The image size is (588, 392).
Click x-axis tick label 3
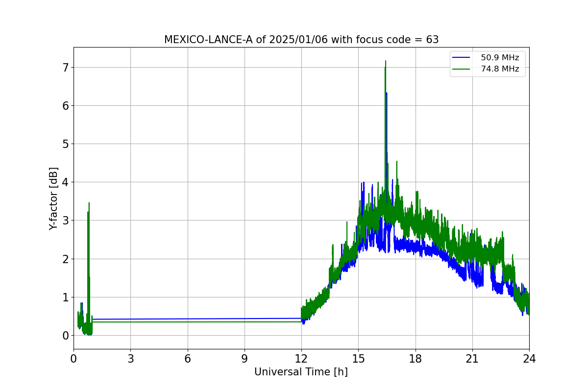pyautogui.click(x=130, y=359)
